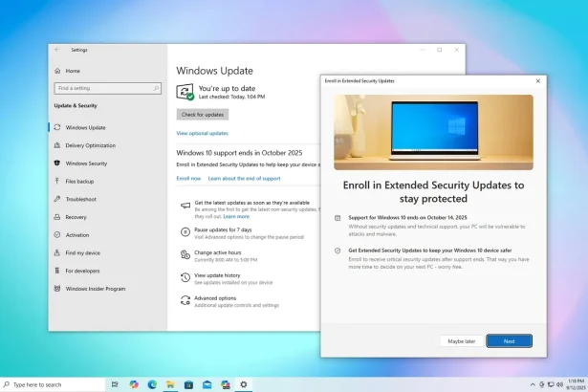Click inside the Find a setting search box
Image resolution: width=588 pixels, height=392 pixels.
tap(105, 89)
